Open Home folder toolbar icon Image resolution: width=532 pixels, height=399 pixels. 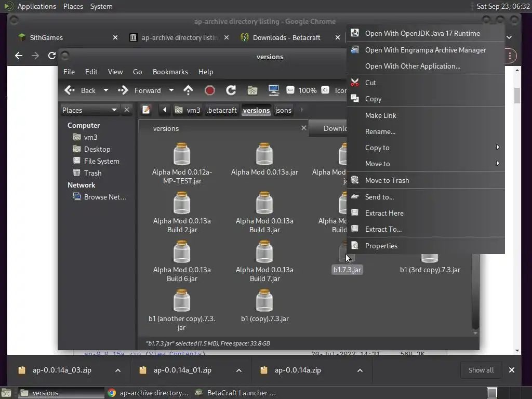(x=252, y=90)
